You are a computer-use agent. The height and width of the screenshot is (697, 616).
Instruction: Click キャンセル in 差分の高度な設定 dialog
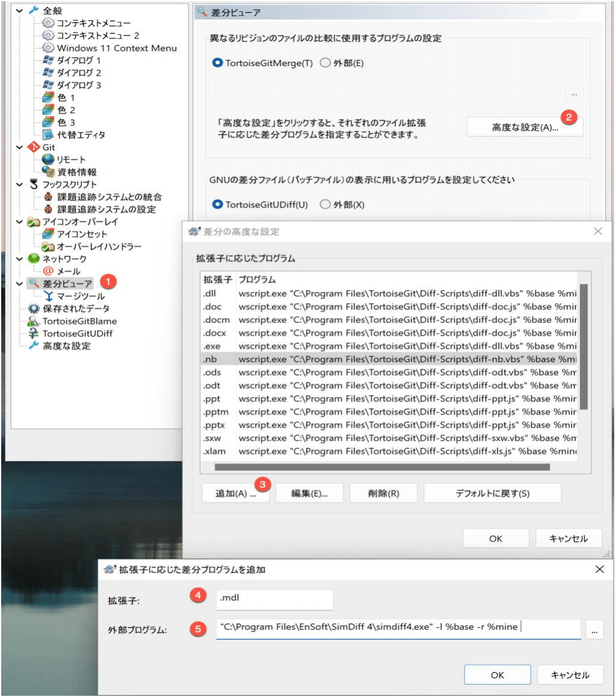click(568, 538)
